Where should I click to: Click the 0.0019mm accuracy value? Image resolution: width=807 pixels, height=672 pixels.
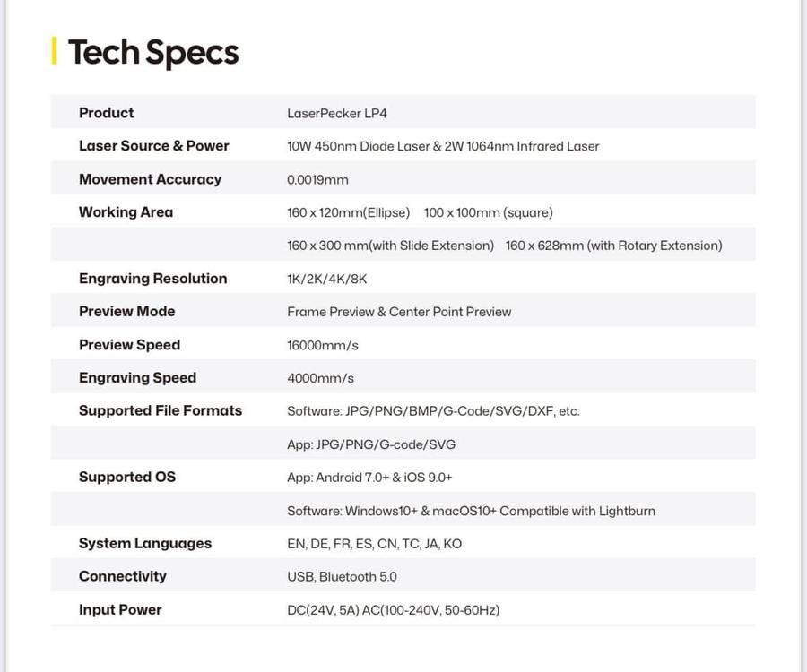317,180
